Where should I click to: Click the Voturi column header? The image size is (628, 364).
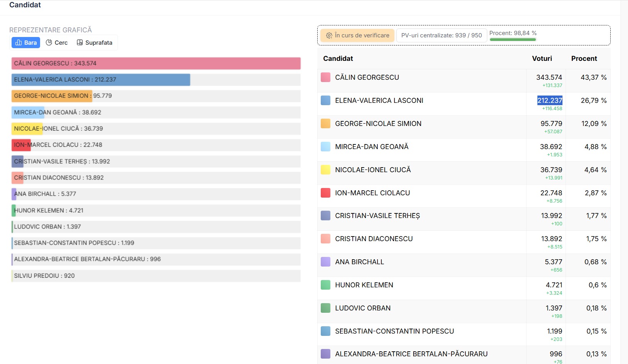[x=542, y=59]
